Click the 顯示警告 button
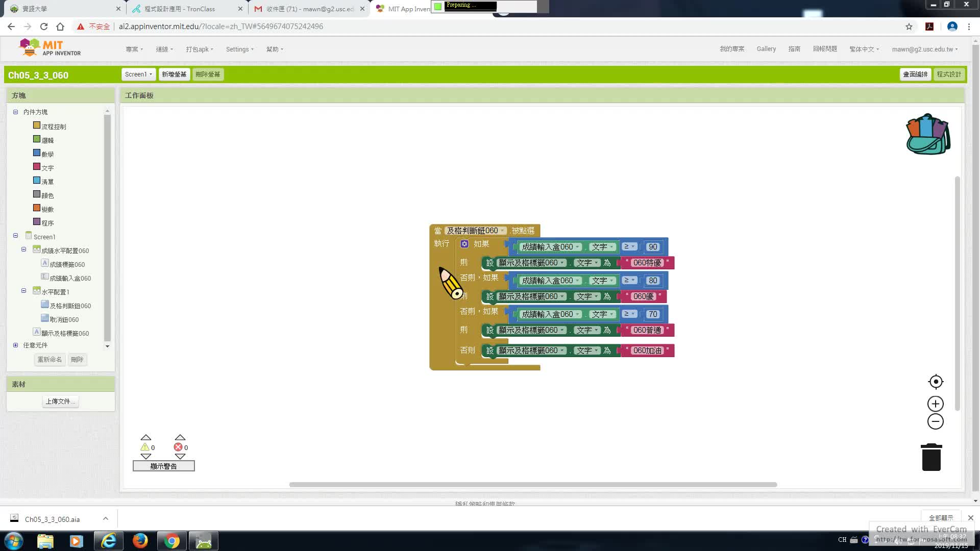 [163, 466]
